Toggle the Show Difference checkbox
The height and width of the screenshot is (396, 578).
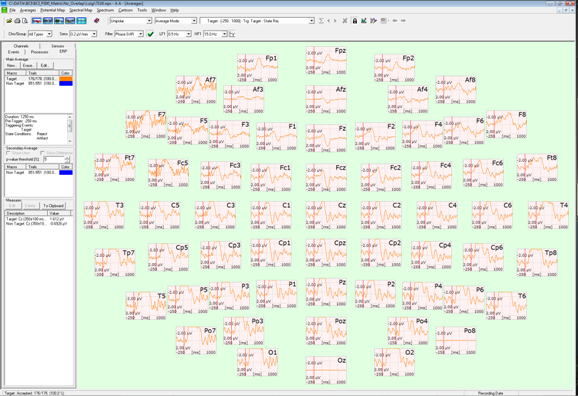pos(42,153)
